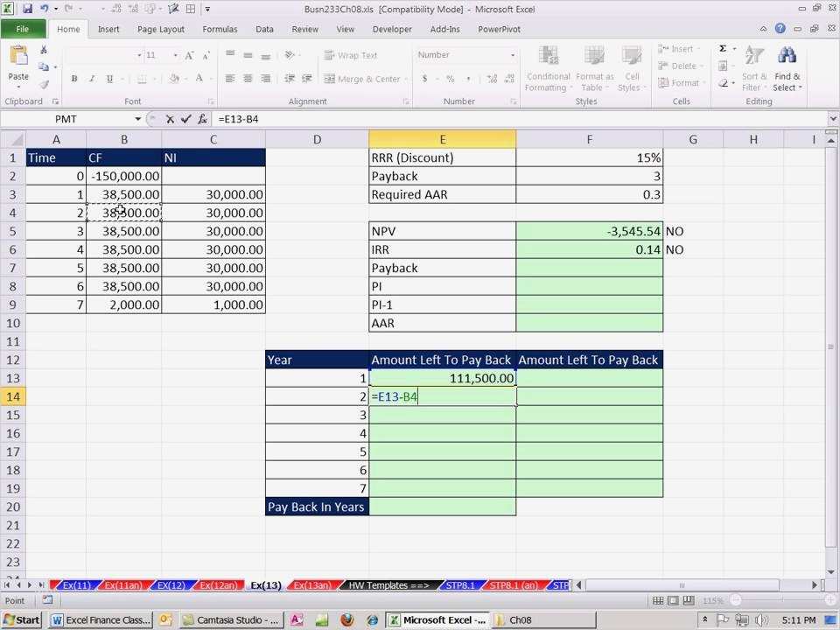Confirm formula with Enter checkmark icon

tap(185, 119)
